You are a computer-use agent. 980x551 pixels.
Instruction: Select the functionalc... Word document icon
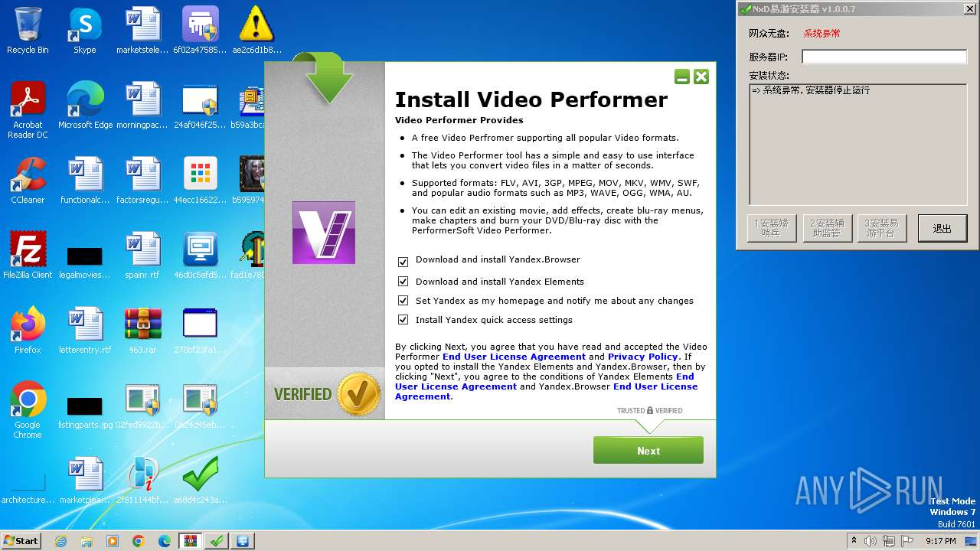[x=85, y=181]
